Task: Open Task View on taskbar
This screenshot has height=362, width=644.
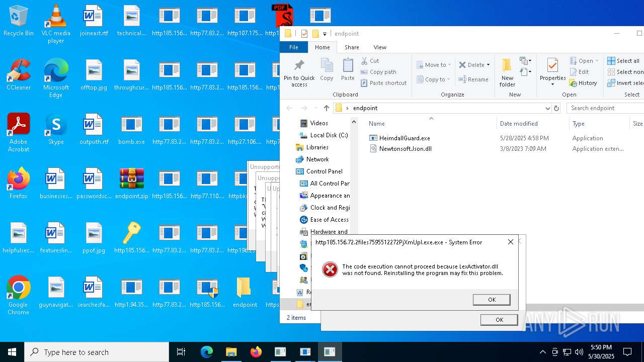Action: 181,352
